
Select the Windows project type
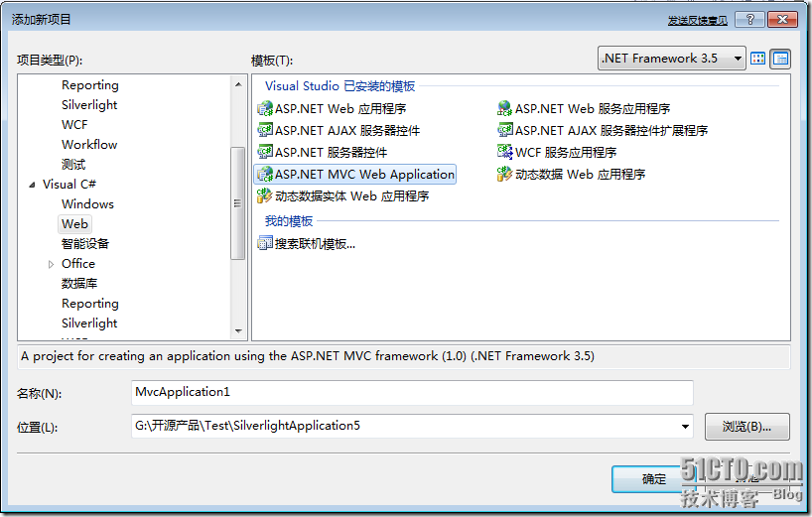pos(87,203)
